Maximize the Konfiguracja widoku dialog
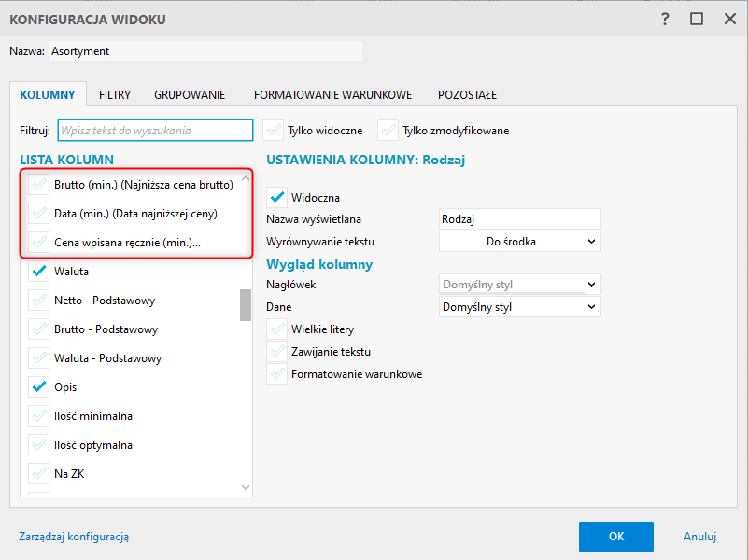Viewport: 748px width, 560px height. 697,19
